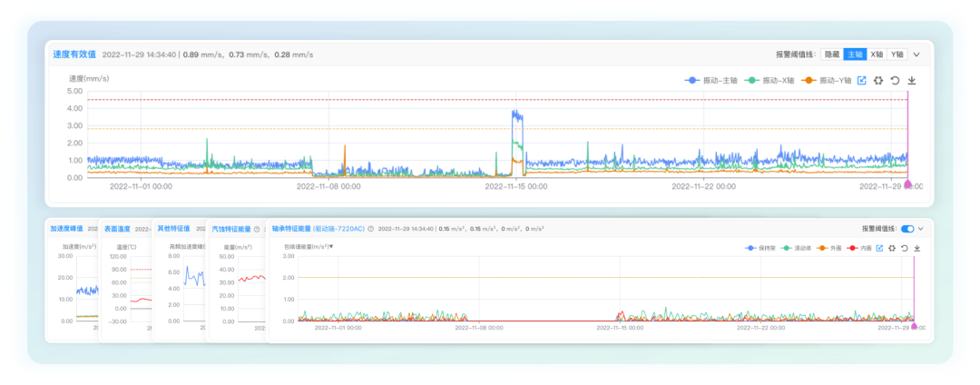Download the 速度有效值 chart data
980x385 pixels.
point(911,81)
